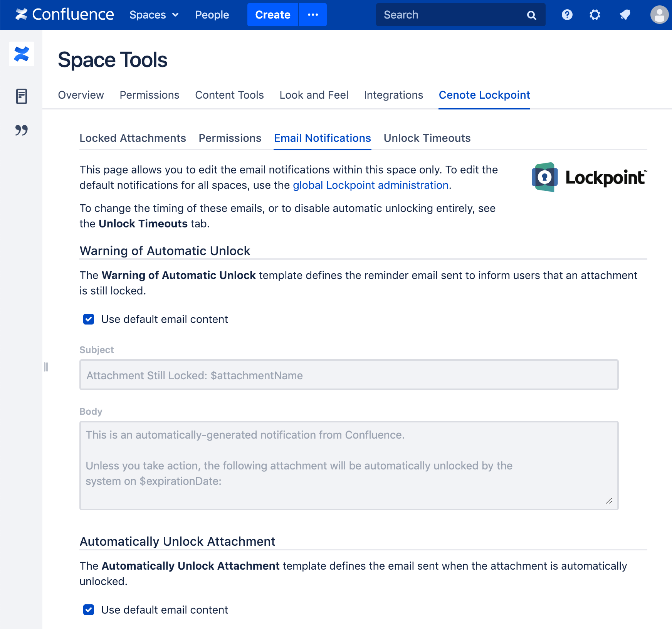672x629 pixels.
Task: Switch to the Overview tab
Action: 81,95
